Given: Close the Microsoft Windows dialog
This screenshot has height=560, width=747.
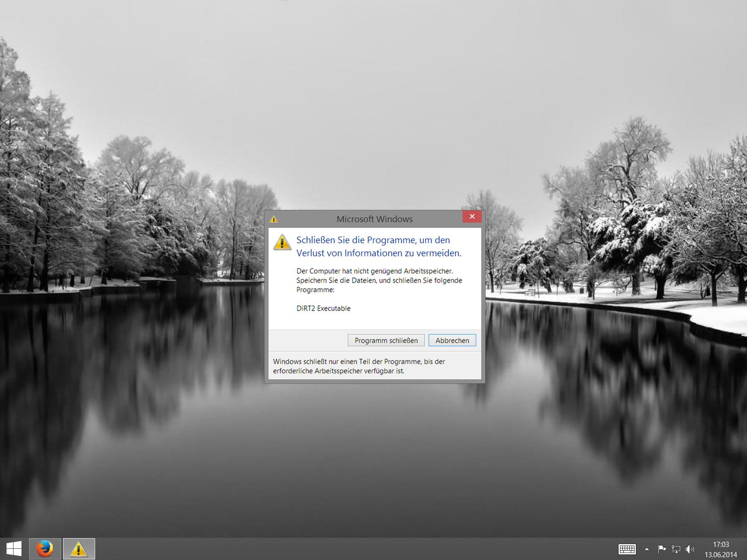Looking at the screenshot, I should [472, 216].
